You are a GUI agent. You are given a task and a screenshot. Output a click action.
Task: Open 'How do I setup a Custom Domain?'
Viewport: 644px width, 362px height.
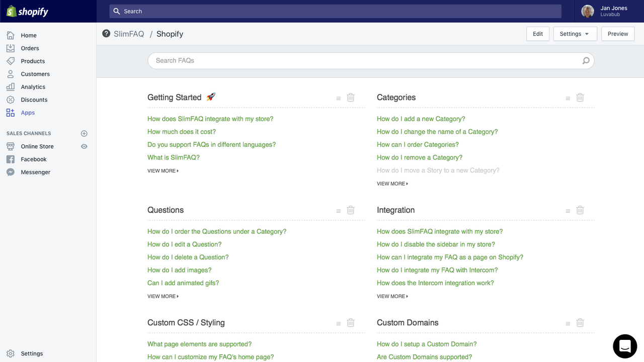[427, 344]
